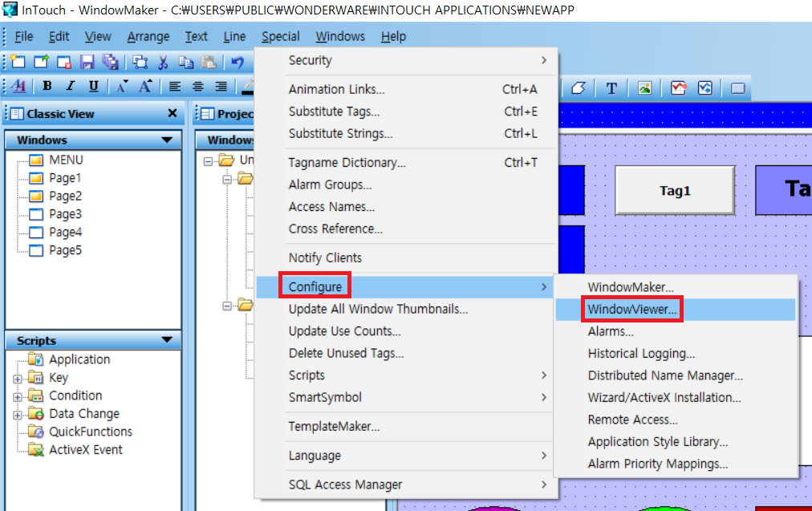Toggle Underline text formatting

click(x=93, y=87)
